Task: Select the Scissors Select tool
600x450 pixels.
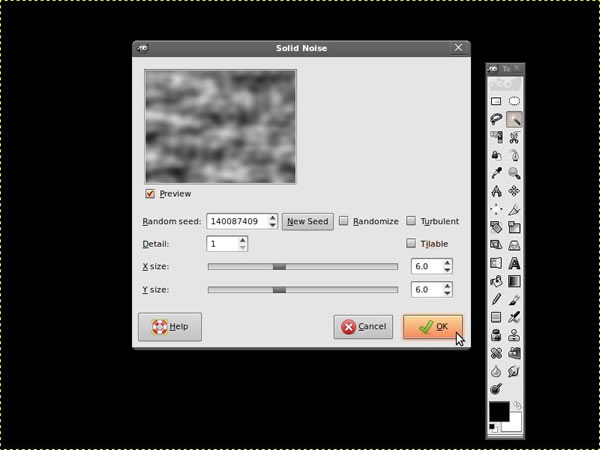Action: [x=514, y=137]
